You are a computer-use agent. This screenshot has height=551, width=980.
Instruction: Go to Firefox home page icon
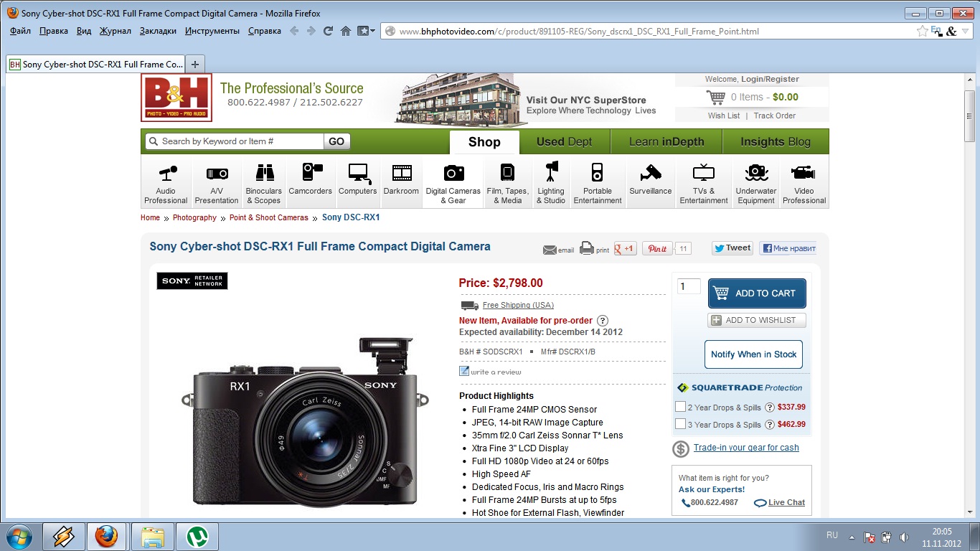pos(346,31)
